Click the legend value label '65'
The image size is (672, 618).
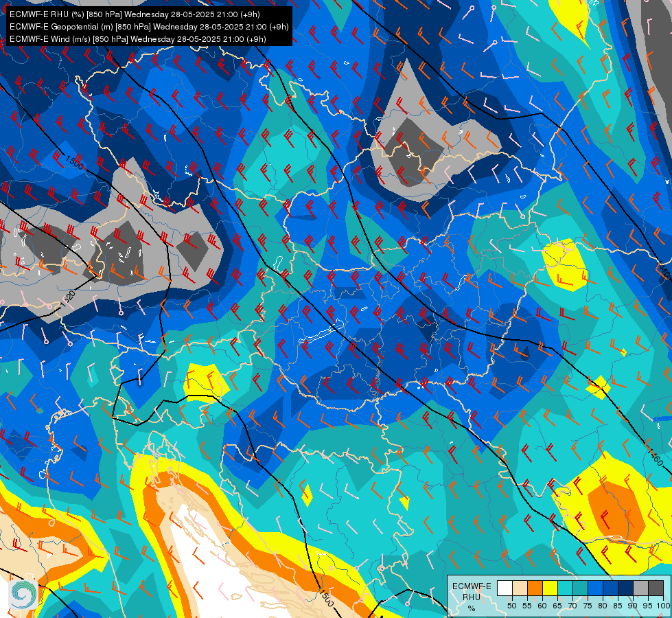557,606
